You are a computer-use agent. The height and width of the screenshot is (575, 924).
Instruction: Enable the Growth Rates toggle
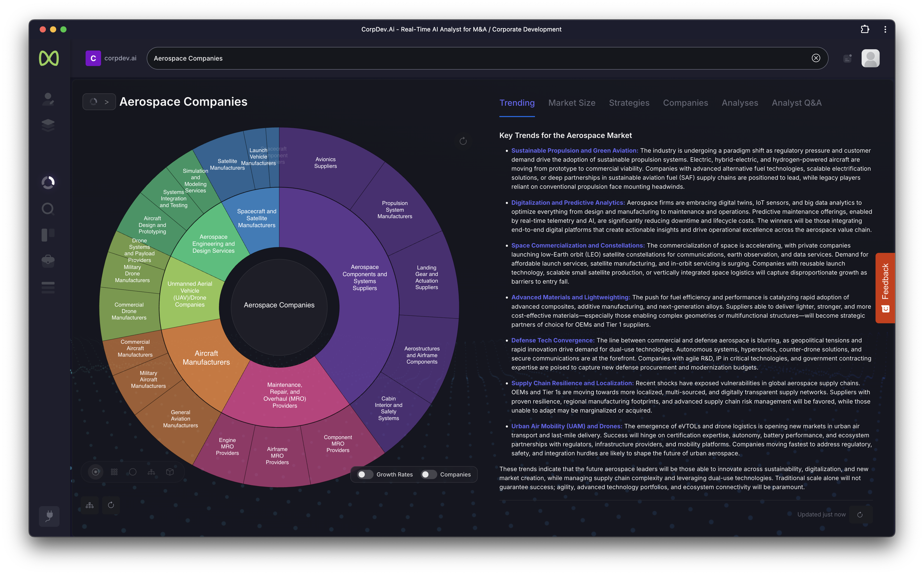tap(365, 475)
